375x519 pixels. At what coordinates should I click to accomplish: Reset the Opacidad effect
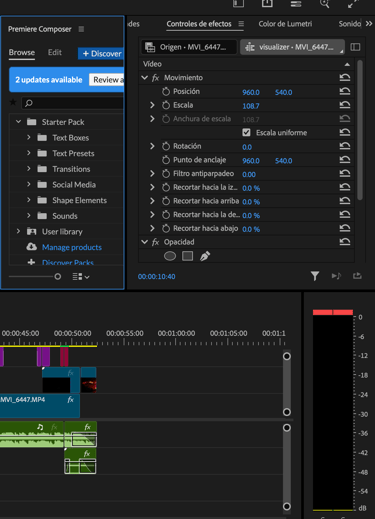point(345,242)
